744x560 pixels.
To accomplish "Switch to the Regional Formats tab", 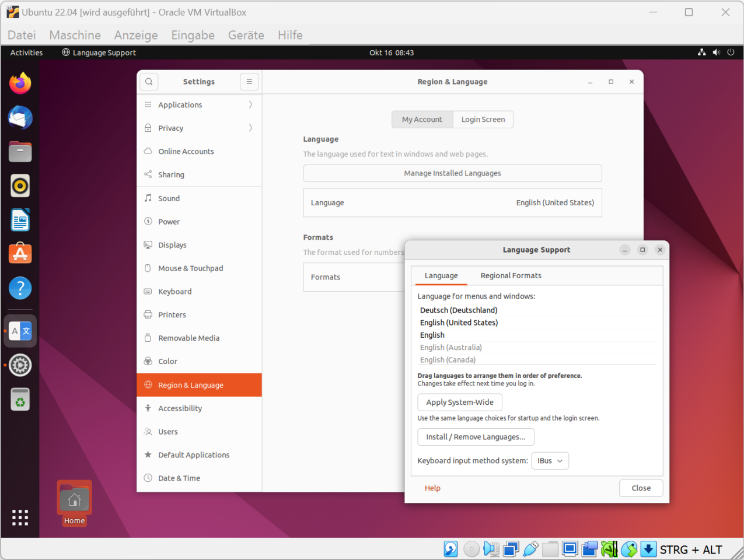I will pos(511,275).
